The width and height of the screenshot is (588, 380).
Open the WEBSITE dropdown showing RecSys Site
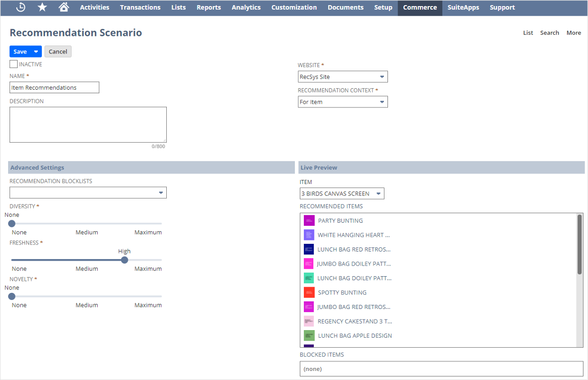343,77
